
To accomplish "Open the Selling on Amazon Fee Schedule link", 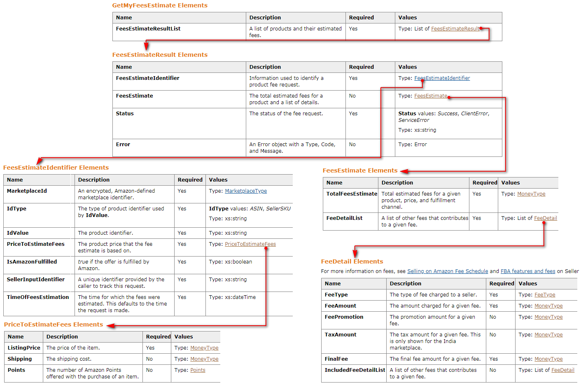I will 448,271.
